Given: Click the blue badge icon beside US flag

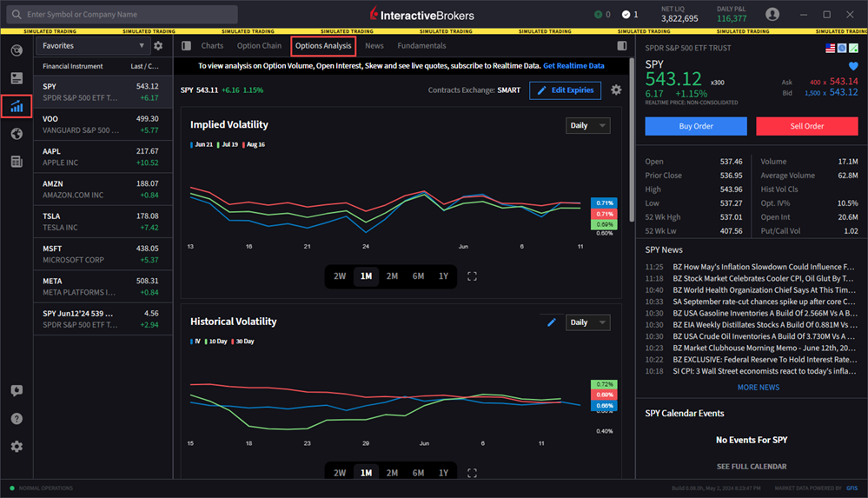Looking at the screenshot, I should click(x=842, y=48).
